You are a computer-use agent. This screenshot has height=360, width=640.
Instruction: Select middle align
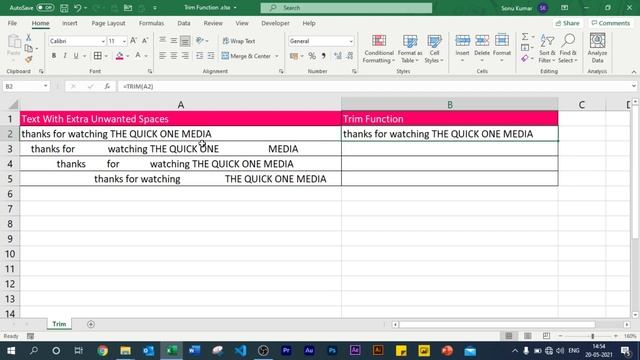click(174, 40)
